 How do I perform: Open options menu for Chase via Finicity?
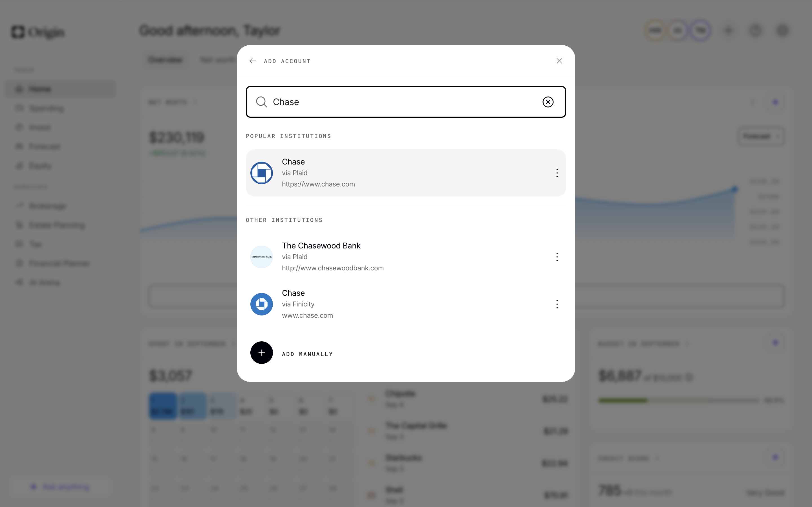coord(557,304)
